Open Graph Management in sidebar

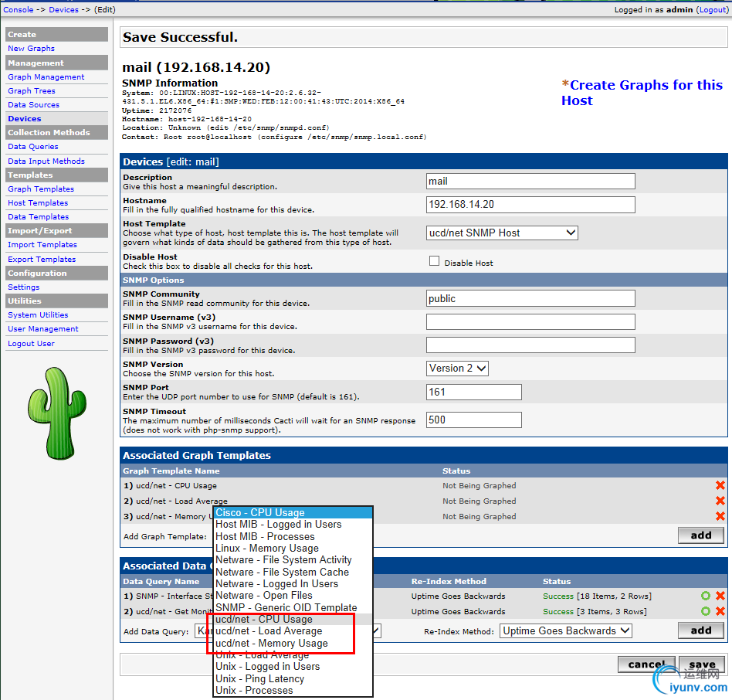46,76
